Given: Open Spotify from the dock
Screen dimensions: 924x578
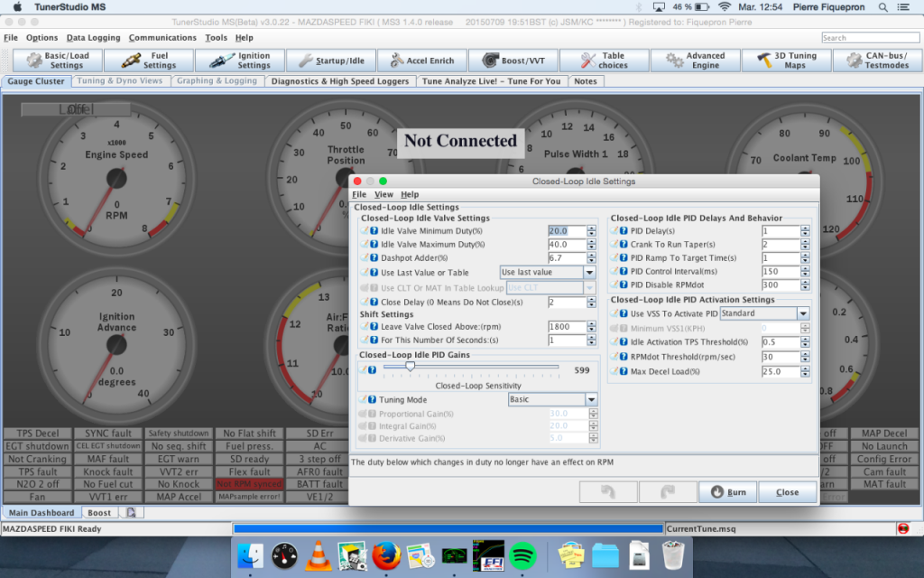Looking at the screenshot, I should point(522,555).
